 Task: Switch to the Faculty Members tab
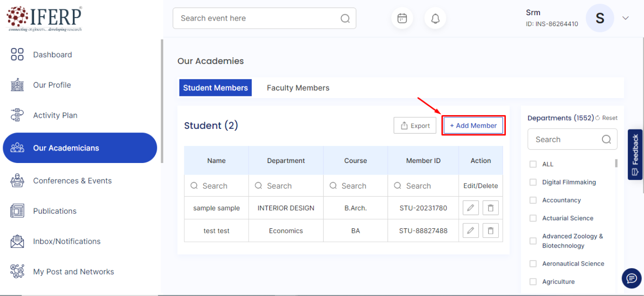coord(298,88)
